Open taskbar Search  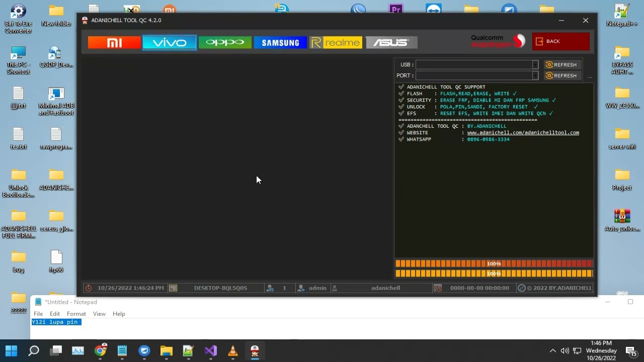click(x=34, y=350)
